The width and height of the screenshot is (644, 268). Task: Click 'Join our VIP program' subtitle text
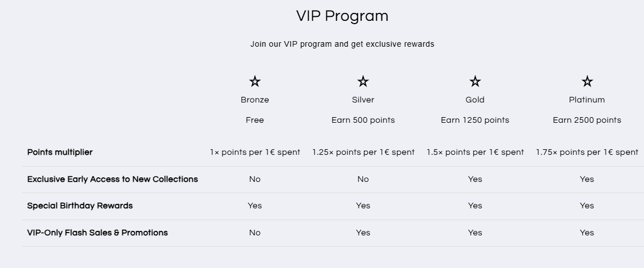click(342, 44)
